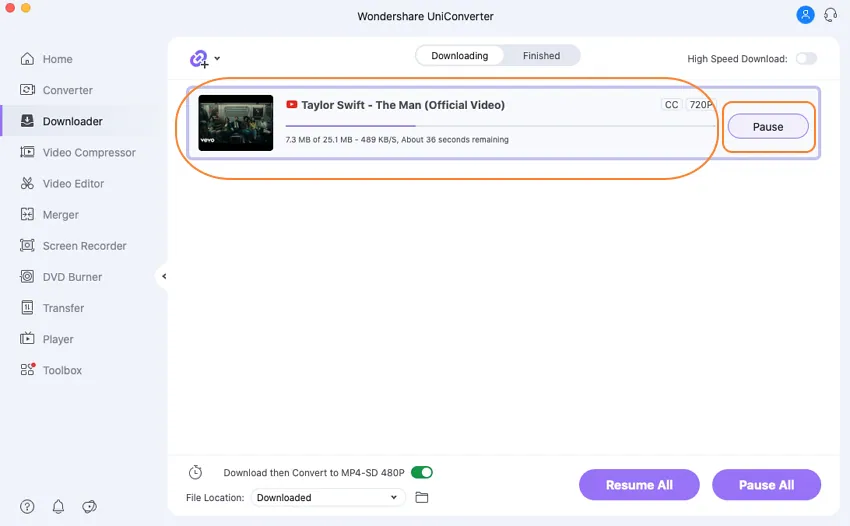Click the Resume All button
Screen dimensions: 850x526
click(639, 485)
